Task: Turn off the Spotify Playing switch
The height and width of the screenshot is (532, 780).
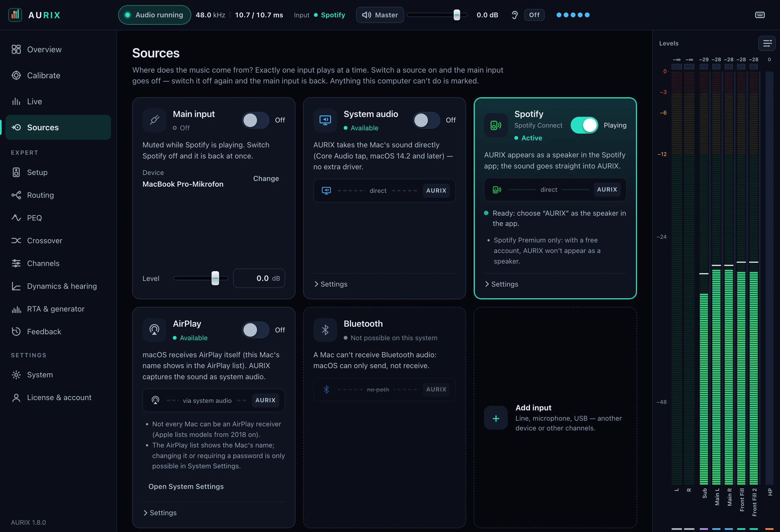Action: (584, 125)
